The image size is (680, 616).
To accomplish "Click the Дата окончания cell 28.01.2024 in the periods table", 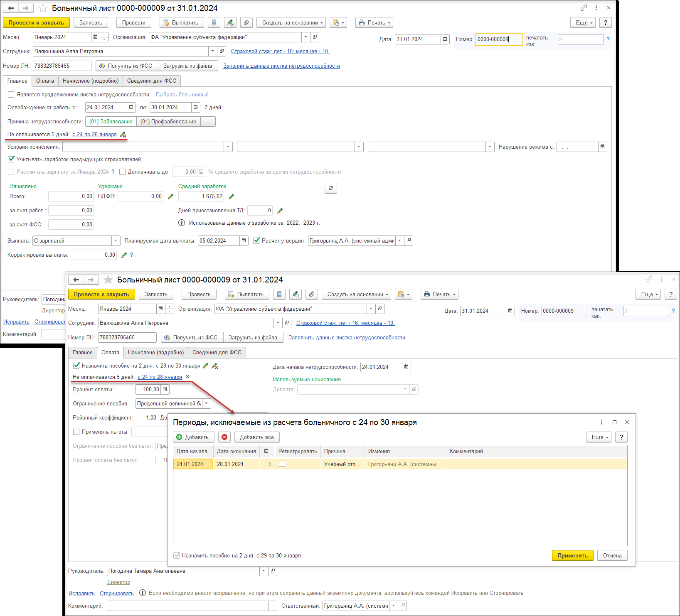I will click(237, 464).
